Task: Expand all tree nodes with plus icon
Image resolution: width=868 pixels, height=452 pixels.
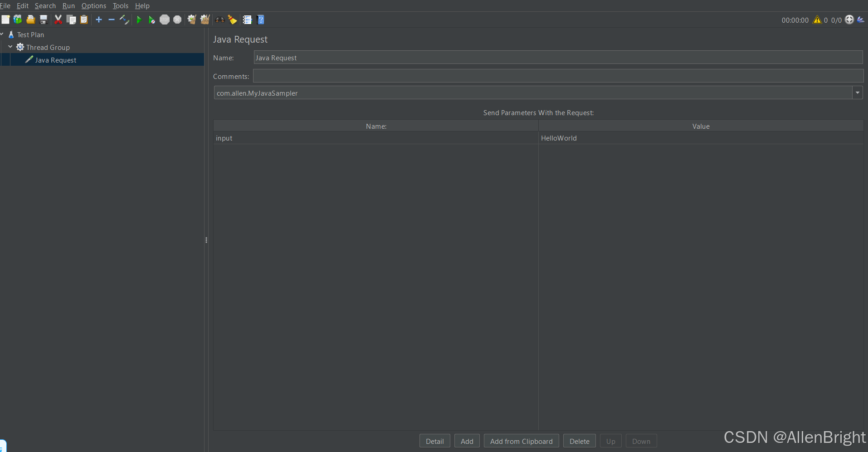Action: [99, 19]
